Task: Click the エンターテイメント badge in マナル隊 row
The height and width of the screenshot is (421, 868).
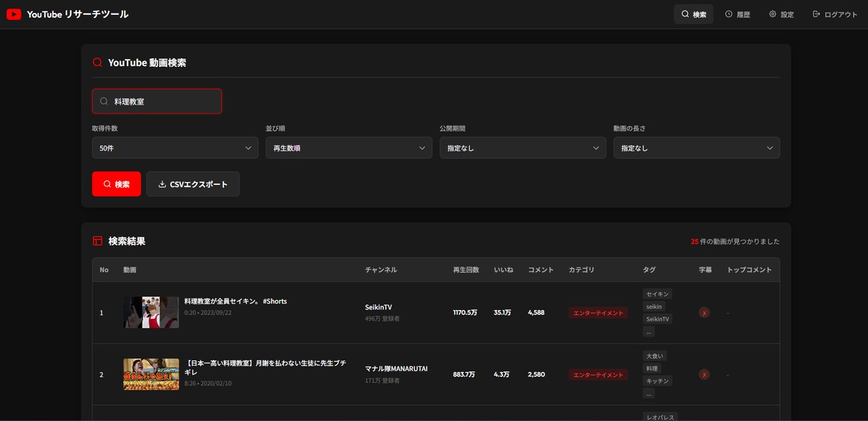Action: tap(598, 375)
